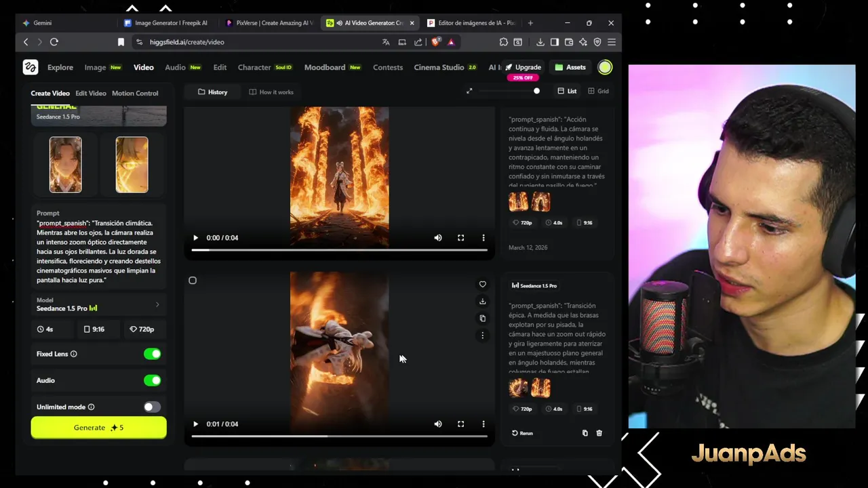Click the Generate button
Screen dimensions: 868x488
click(x=98, y=428)
